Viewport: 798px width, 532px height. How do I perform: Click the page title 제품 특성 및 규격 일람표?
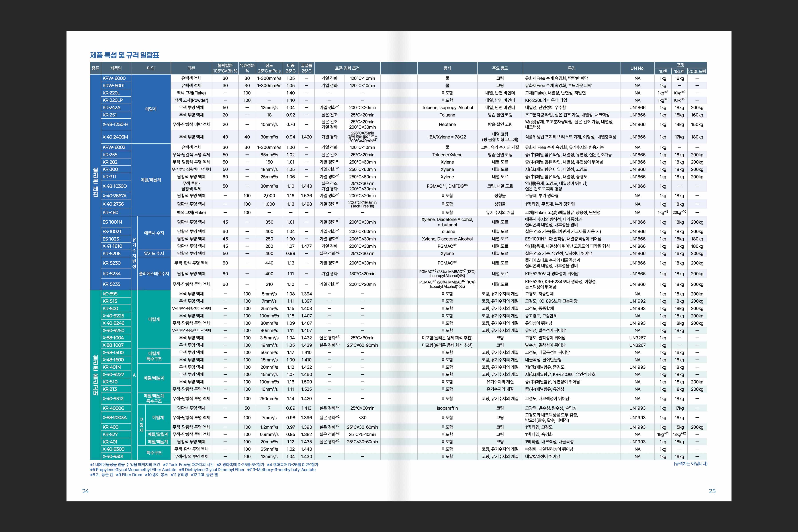[125, 55]
